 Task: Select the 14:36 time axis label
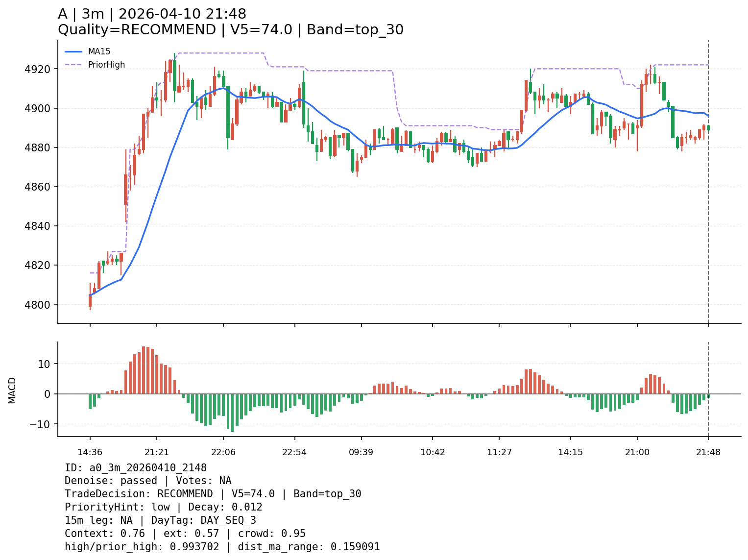pyautogui.click(x=90, y=452)
